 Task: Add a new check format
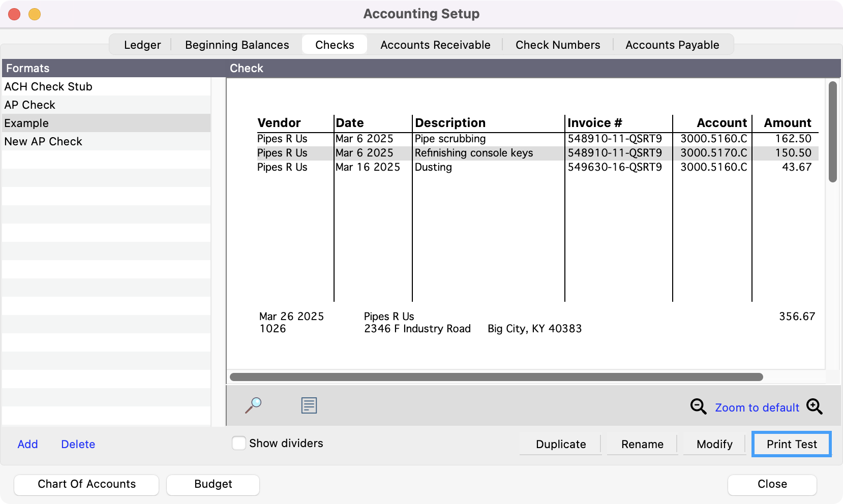pos(27,444)
